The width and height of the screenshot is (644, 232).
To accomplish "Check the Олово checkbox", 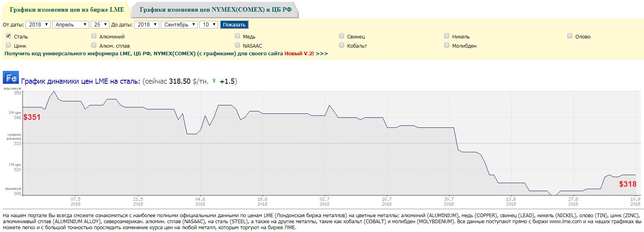I will 570,36.
